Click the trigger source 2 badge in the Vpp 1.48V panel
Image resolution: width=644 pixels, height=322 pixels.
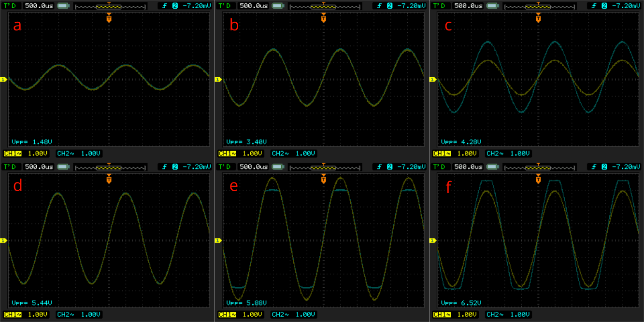pos(174,6)
